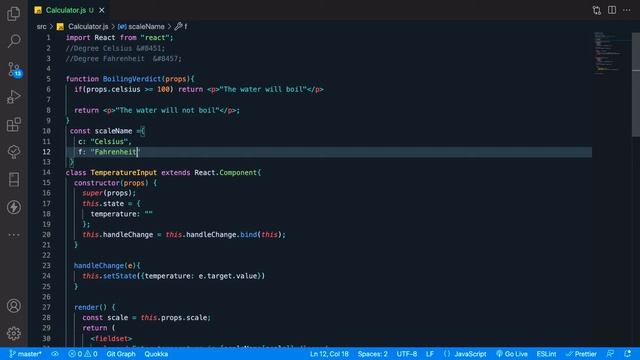The height and width of the screenshot is (360, 640).
Task: Click Quokka in the status bar
Action: coord(156,354)
